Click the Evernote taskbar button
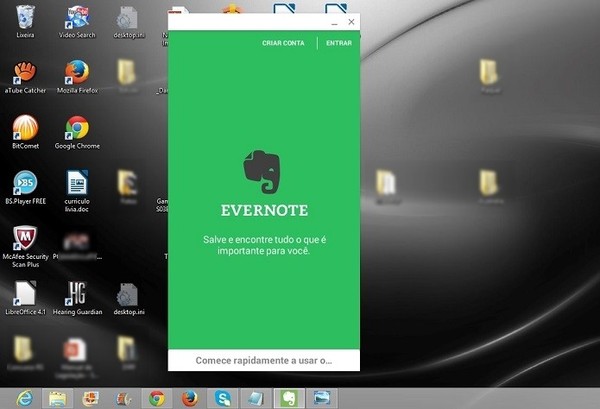 tap(289, 399)
